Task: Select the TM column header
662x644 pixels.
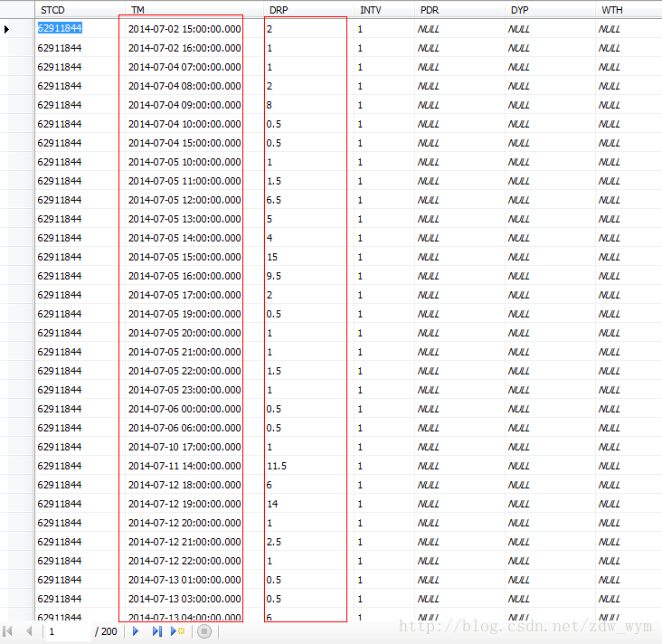Action: click(x=194, y=10)
